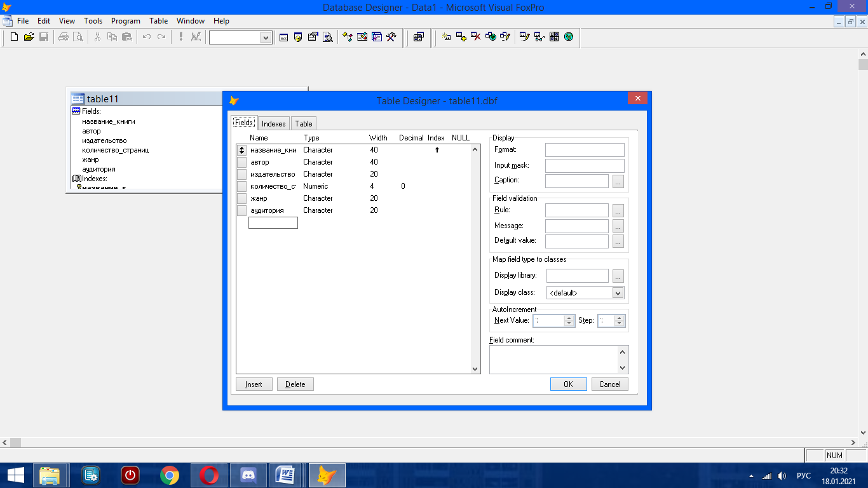Click the Open folder toolbar icon
This screenshot has height=488, width=868.
(x=29, y=37)
